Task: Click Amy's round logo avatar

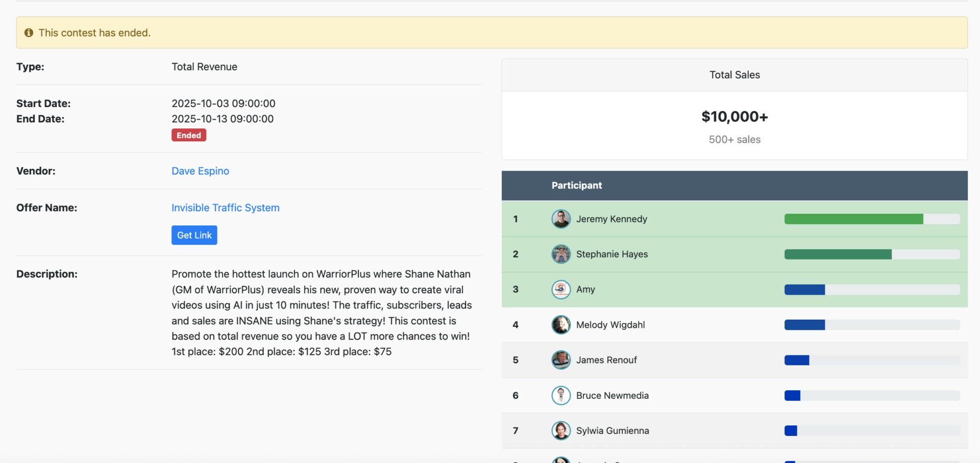Action: (x=560, y=289)
